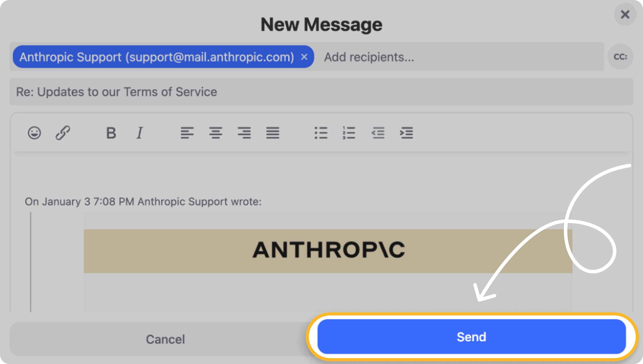Image resolution: width=643 pixels, height=364 pixels.
Task: Click the hyperlink insert icon
Action: (64, 133)
